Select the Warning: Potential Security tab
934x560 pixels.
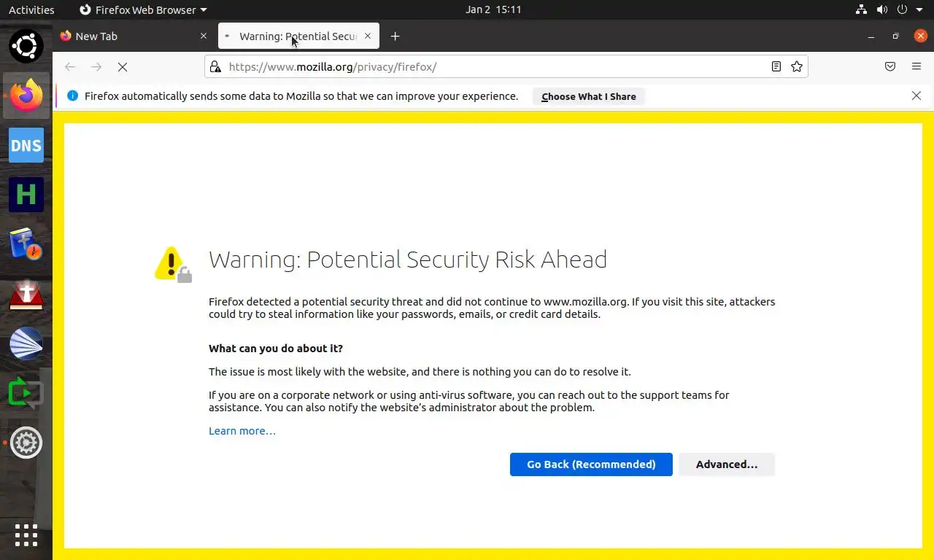(x=298, y=36)
